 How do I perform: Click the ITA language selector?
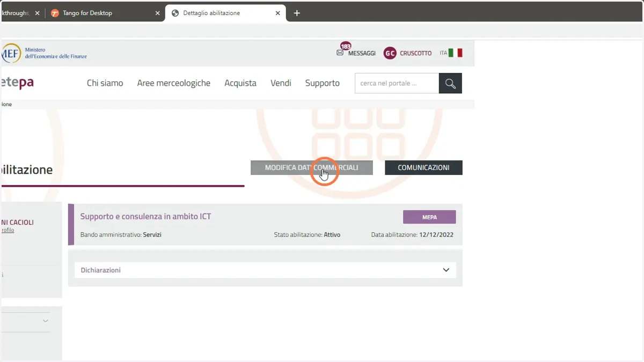pyautogui.click(x=443, y=53)
